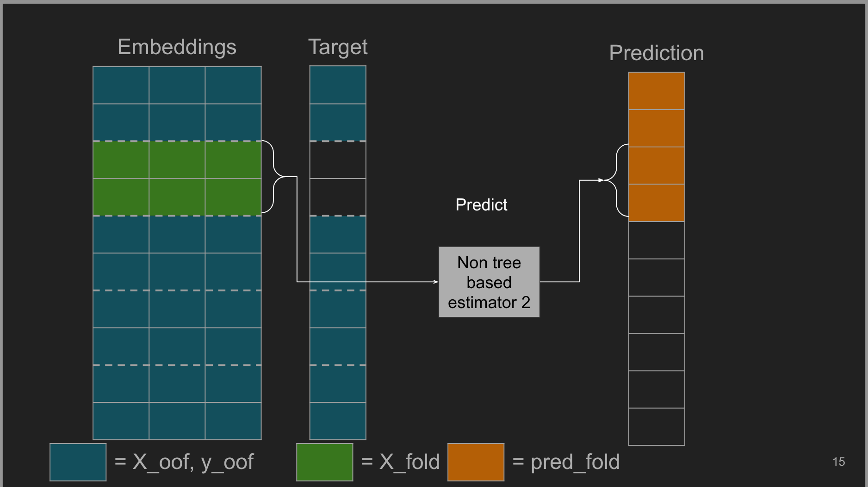Click the "Prediction" column heading
The height and width of the screenshot is (487, 868).
point(656,53)
